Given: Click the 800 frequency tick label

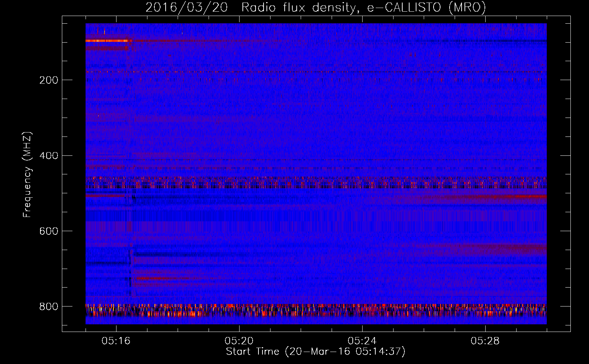Looking at the screenshot, I should 49,306.
